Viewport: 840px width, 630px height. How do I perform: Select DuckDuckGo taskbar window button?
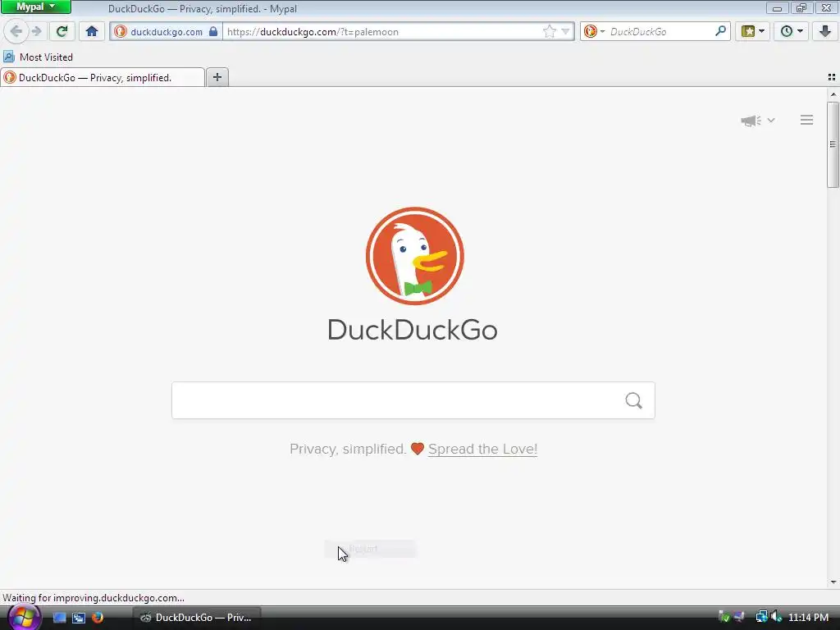click(196, 618)
